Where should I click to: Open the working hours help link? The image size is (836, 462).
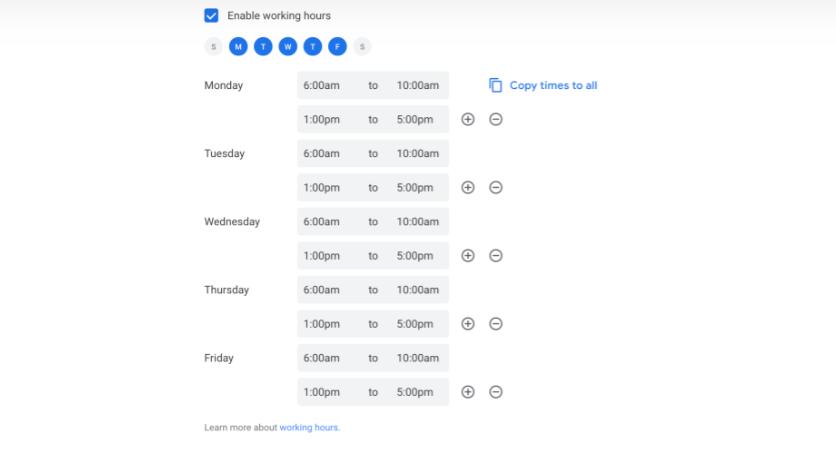click(309, 428)
